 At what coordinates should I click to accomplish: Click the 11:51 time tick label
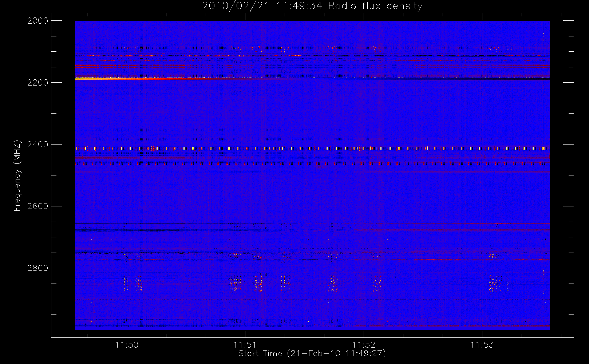245,345
